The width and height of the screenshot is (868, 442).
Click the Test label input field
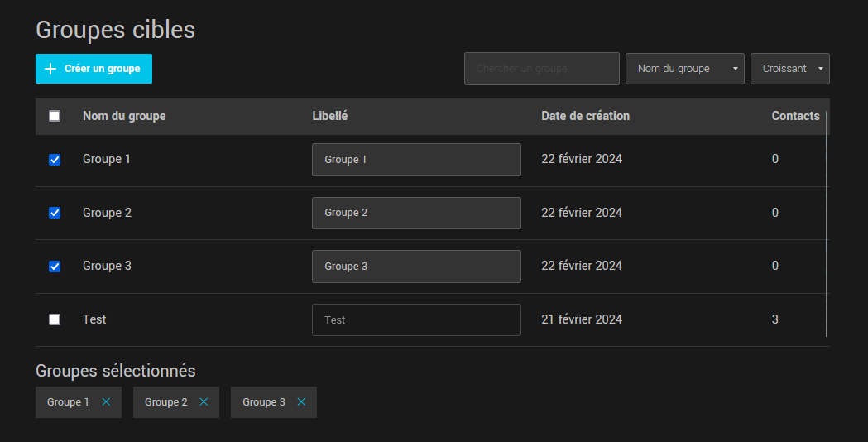(416, 319)
